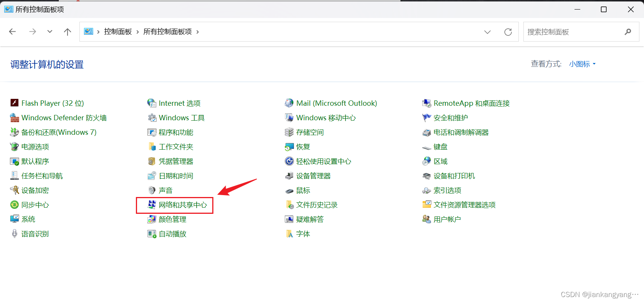The image size is (644, 302).
Task: Click the 工作文件夹 folder icon
Action: point(152,147)
